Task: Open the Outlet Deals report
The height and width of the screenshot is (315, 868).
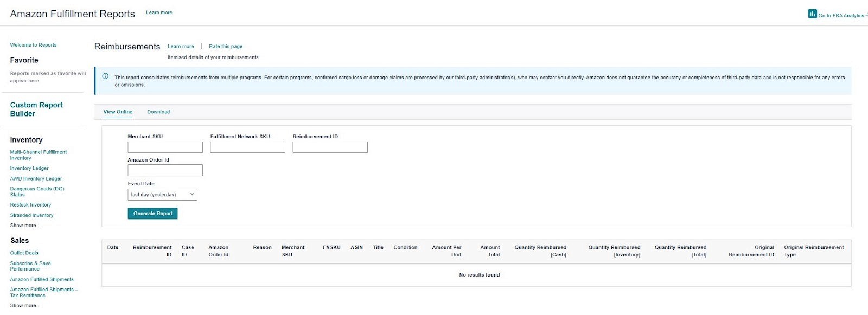Action: 24,253
